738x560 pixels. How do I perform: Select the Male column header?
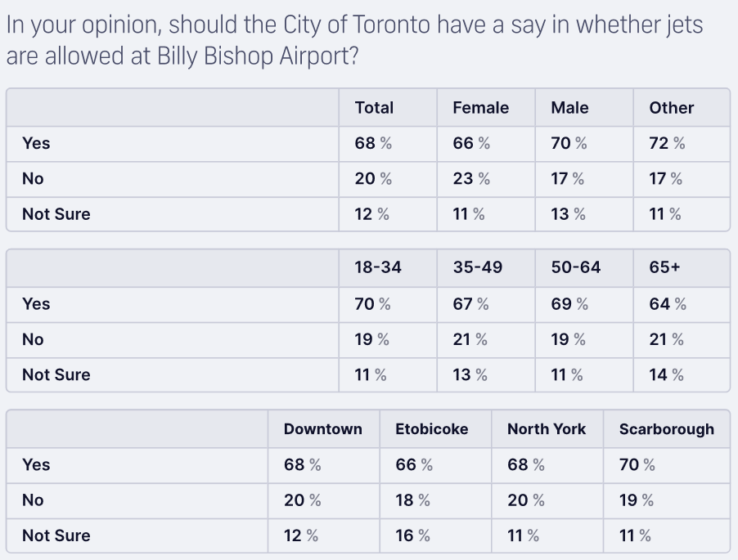(x=569, y=108)
